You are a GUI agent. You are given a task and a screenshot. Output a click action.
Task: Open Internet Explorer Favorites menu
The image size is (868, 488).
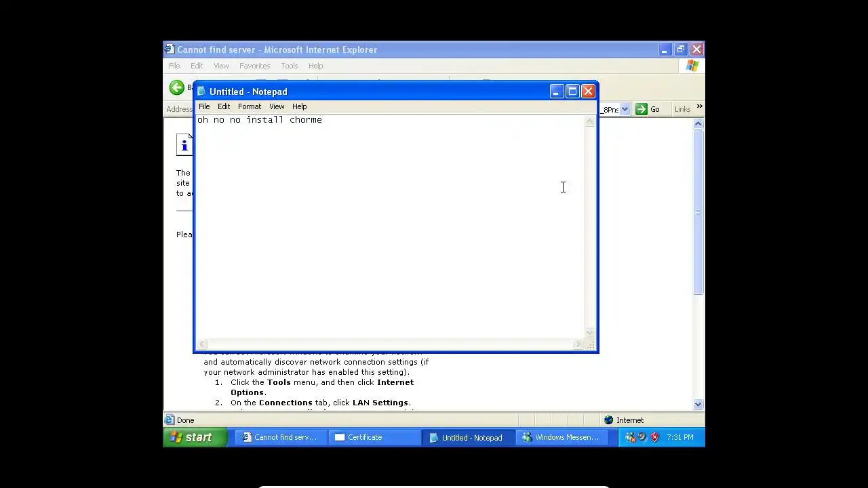coord(255,66)
